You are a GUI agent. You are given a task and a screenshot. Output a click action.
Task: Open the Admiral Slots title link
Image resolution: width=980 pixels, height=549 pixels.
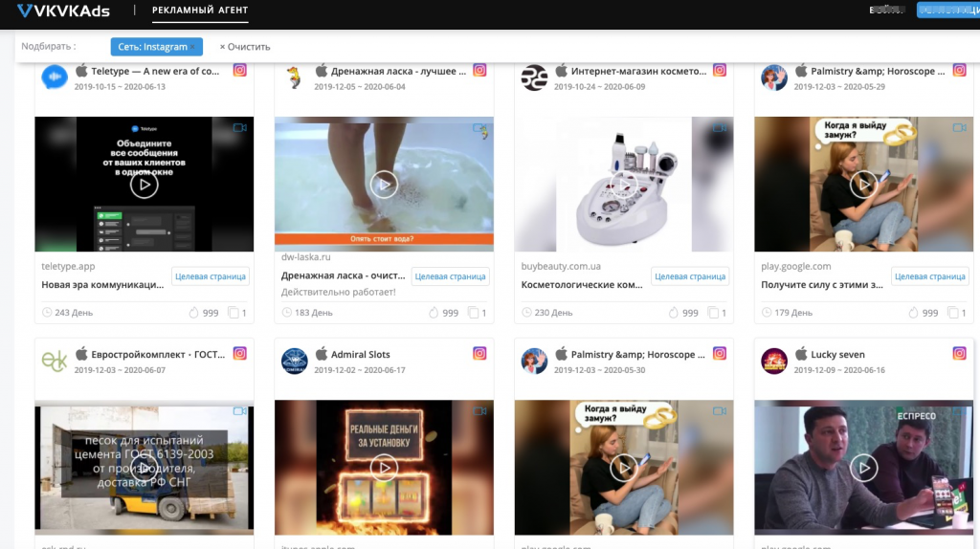pos(361,355)
